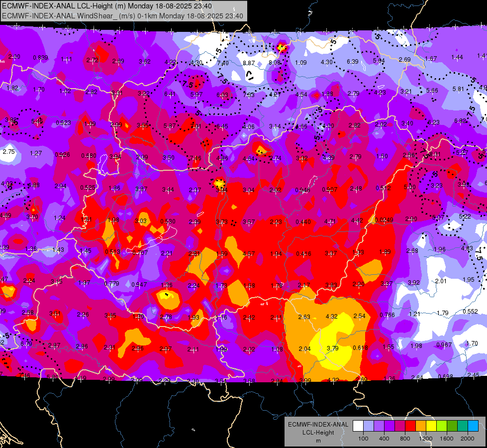
Task: Click the wind shear value 5.81
Action: click(x=458, y=89)
